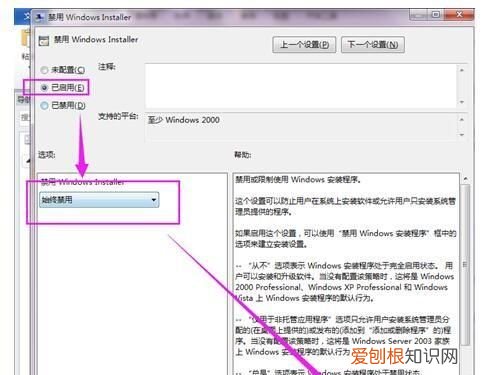This screenshot has height=375, width=484.
Task: Click the 下一个设置(N) button
Action: (x=373, y=45)
